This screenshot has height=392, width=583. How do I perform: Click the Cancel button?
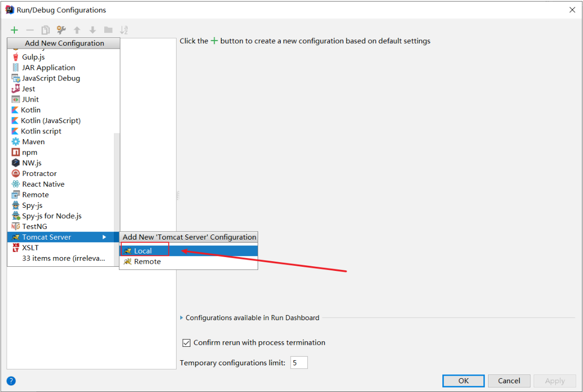[x=509, y=381]
